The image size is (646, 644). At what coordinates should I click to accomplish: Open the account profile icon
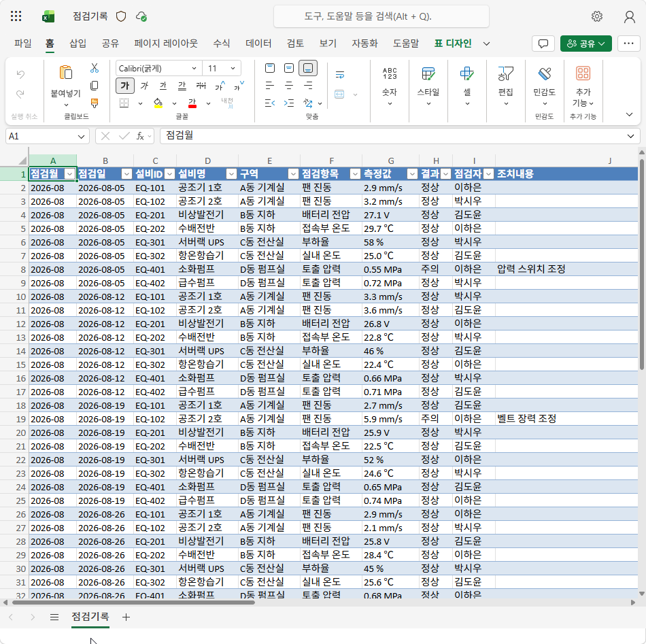point(629,16)
